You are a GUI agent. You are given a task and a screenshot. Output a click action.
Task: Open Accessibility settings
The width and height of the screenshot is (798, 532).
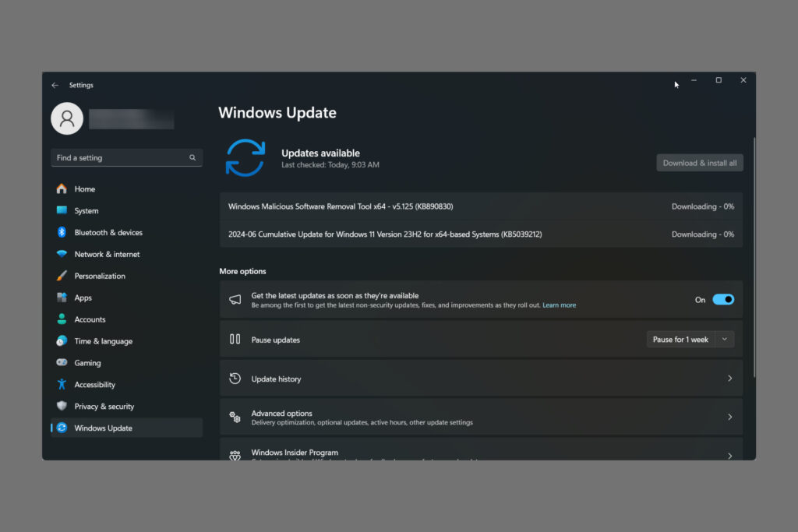pos(127,385)
